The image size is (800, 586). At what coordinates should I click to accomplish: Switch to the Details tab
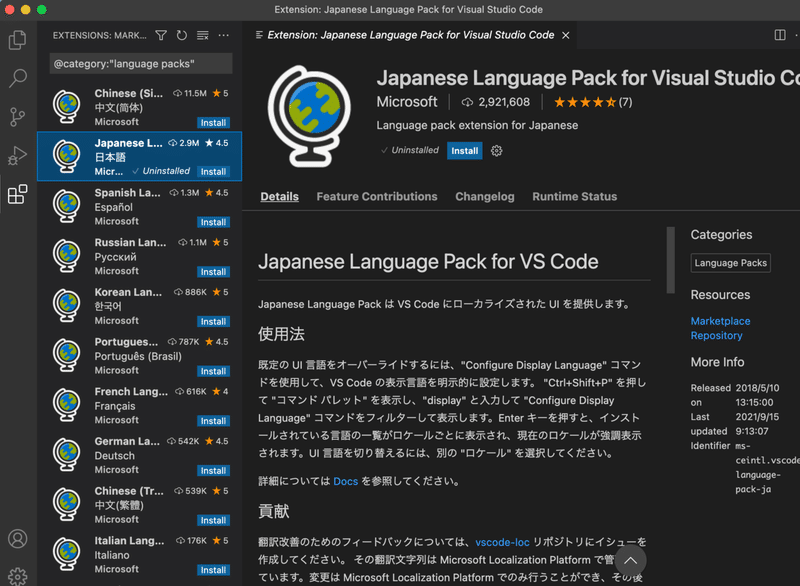(x=280, y=196)
